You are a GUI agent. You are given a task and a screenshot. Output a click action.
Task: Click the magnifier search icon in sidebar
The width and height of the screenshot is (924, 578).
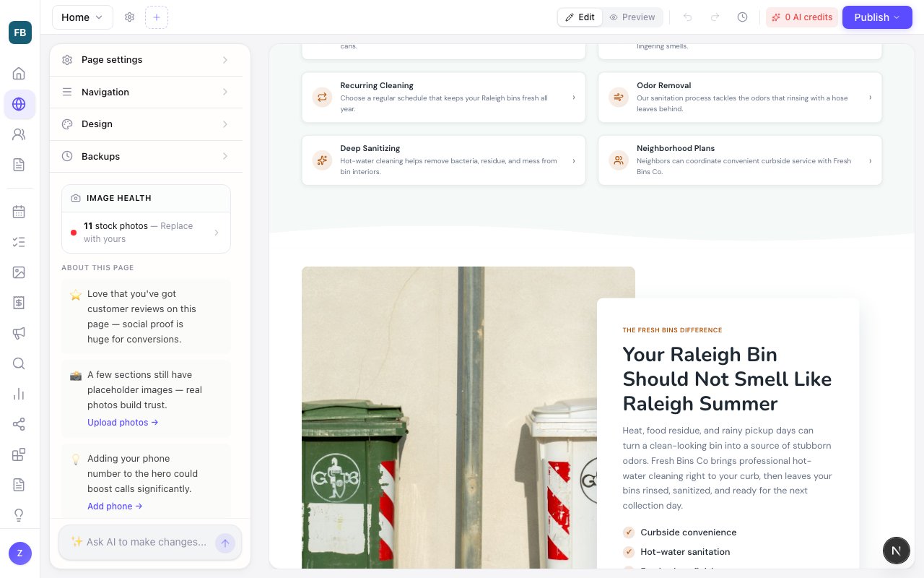pos(19,363)
